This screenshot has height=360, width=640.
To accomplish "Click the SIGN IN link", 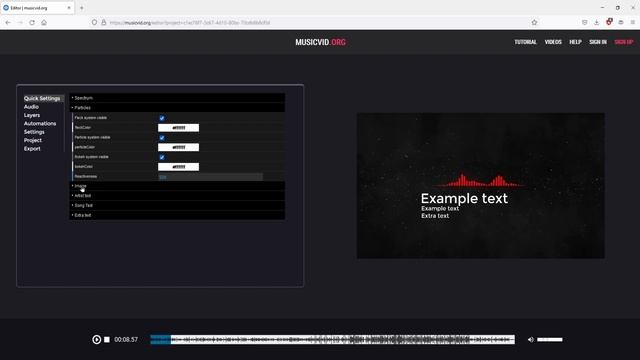I will point(598,42).
